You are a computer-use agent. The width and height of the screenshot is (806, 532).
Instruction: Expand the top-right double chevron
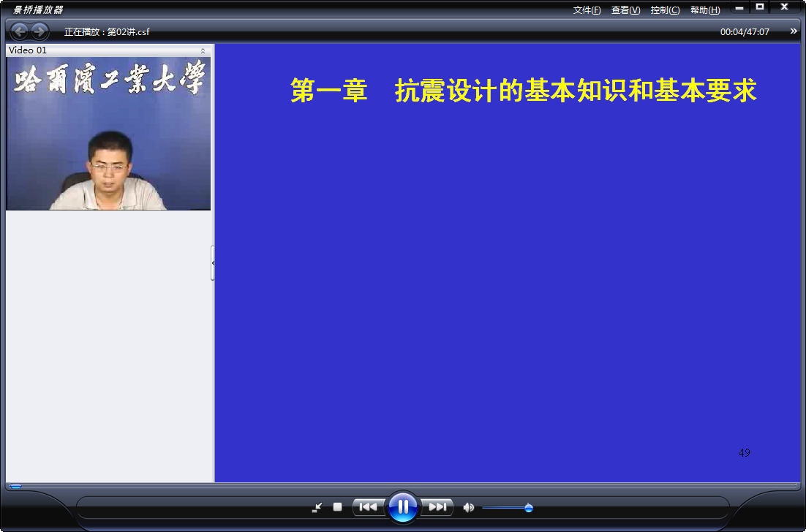point(794,32)
